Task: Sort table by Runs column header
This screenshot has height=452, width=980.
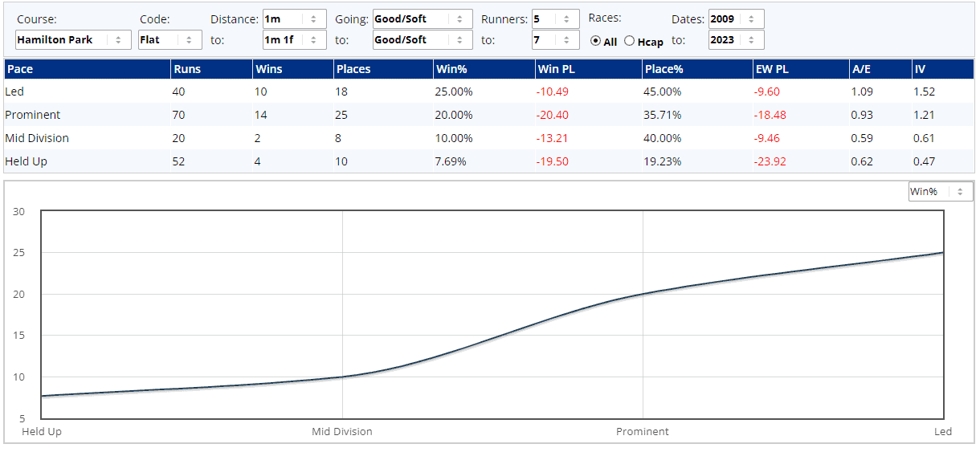Action: coord(186,69)
